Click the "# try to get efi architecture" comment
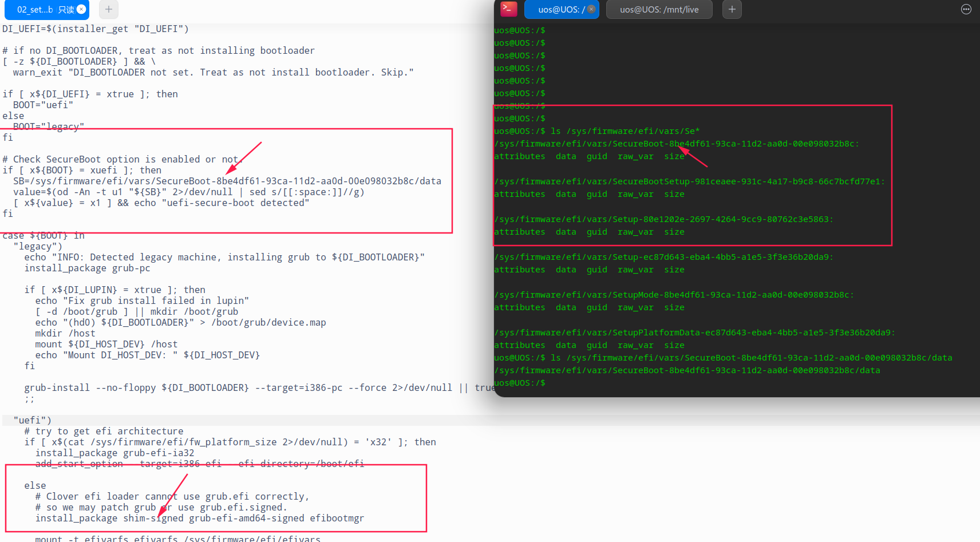The image size is (980, 542). [x=104, y=431]
